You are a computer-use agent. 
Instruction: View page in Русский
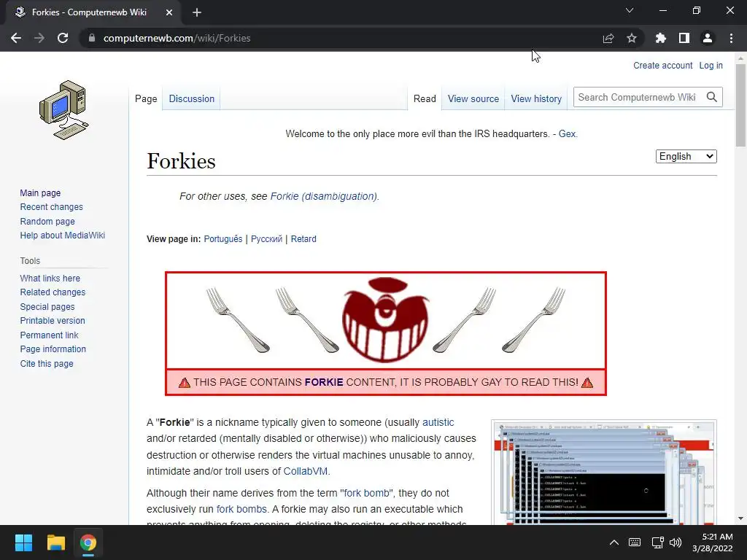pyautogui.click(x=266, y=239)
